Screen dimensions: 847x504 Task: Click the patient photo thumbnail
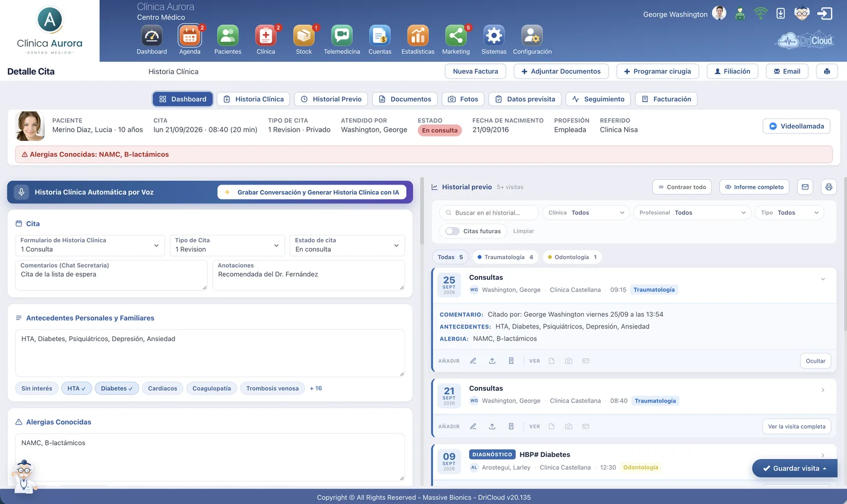pos(30,126)
